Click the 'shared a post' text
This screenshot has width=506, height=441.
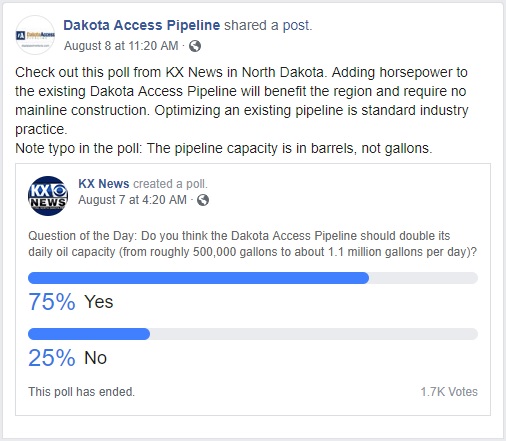click(x=268, y=25)
